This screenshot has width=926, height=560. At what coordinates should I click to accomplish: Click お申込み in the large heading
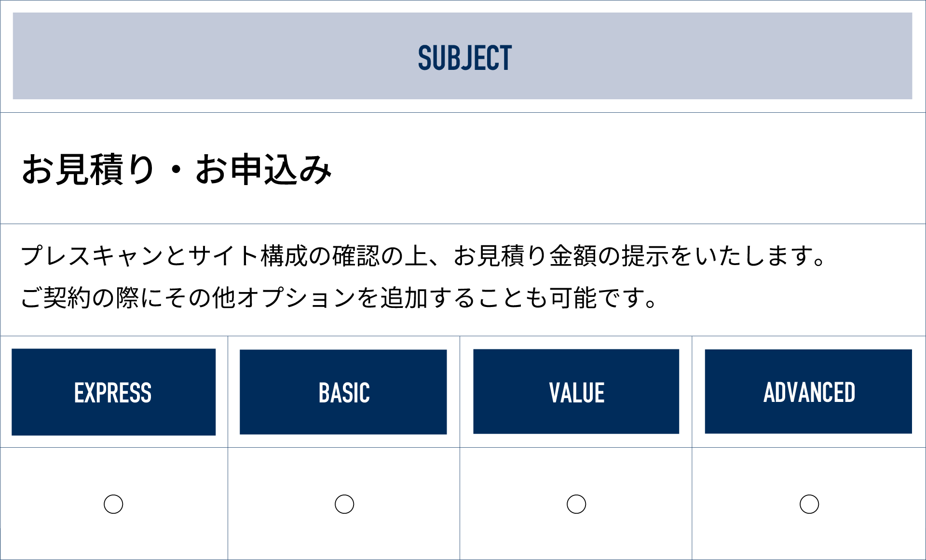(x=263, y=169)
